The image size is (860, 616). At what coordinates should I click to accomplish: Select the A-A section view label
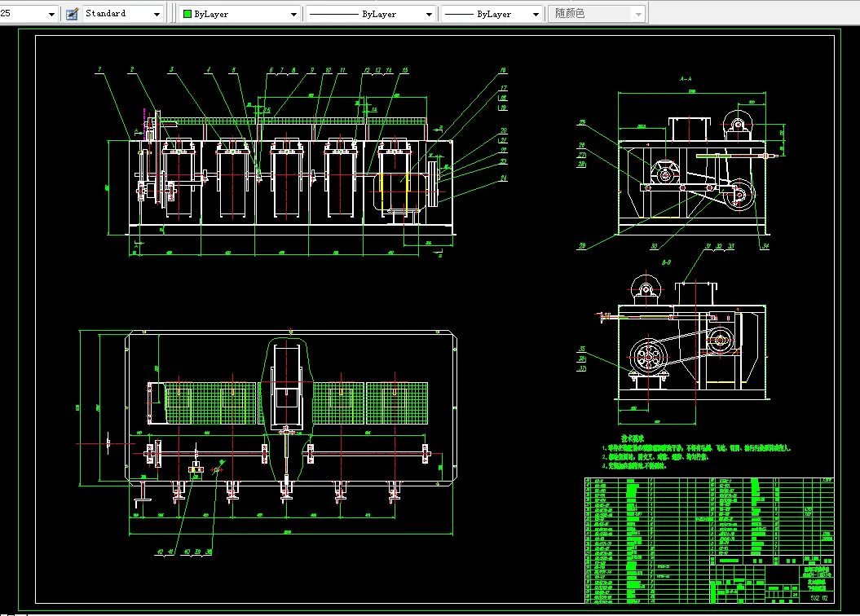tap(685, 78)
